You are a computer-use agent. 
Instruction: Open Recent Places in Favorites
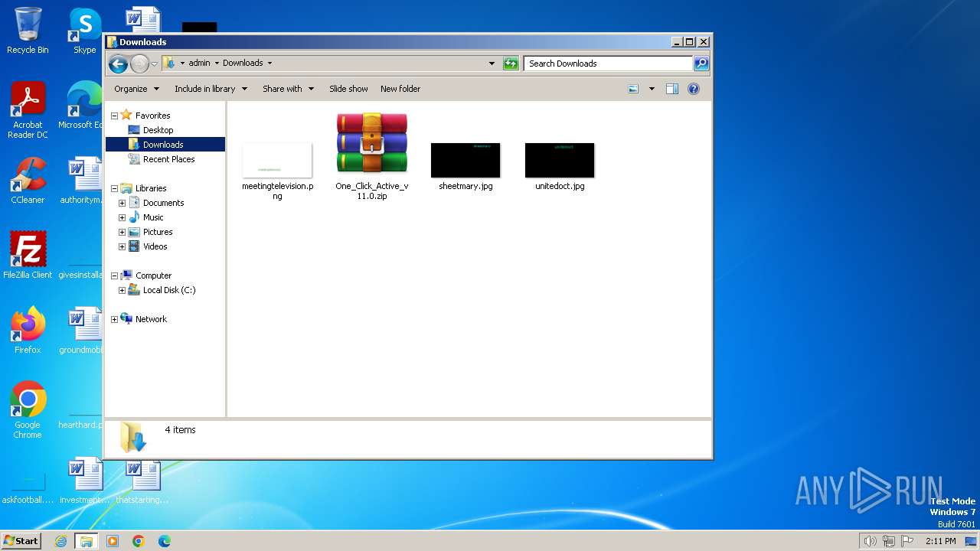tap(168, 159)
